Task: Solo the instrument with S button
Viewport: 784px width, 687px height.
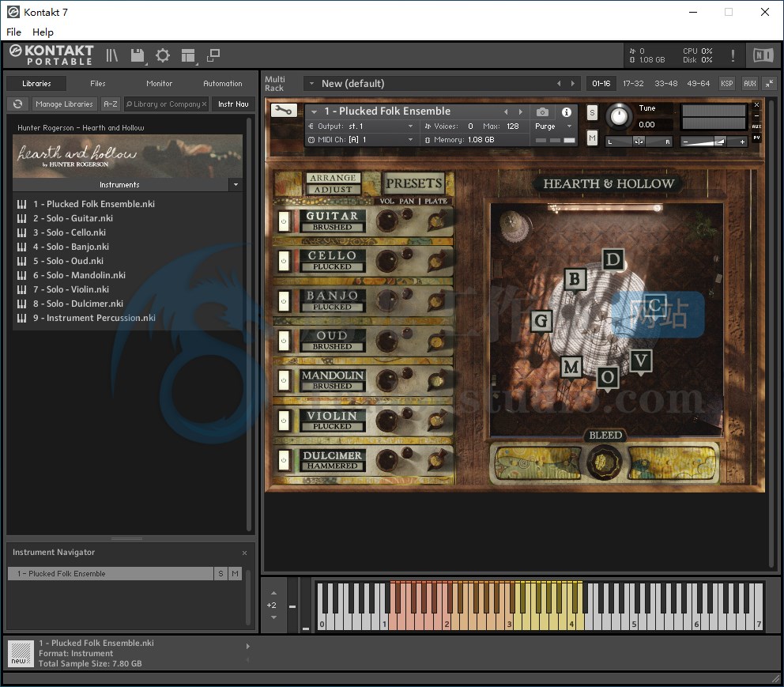Action: (x=592, y=112)
